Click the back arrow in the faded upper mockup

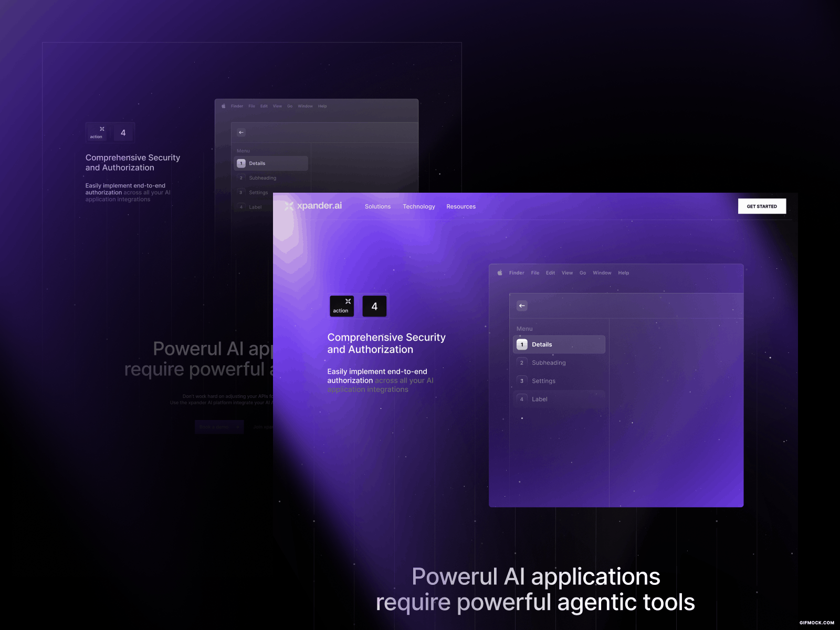pyautogui.click(x=240, y=132)
